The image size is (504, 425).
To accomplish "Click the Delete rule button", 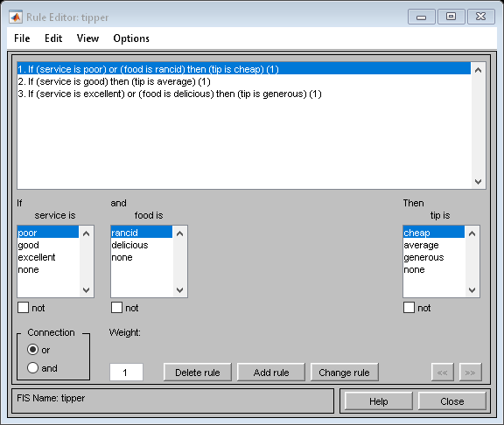I will [x=198, y=373].
